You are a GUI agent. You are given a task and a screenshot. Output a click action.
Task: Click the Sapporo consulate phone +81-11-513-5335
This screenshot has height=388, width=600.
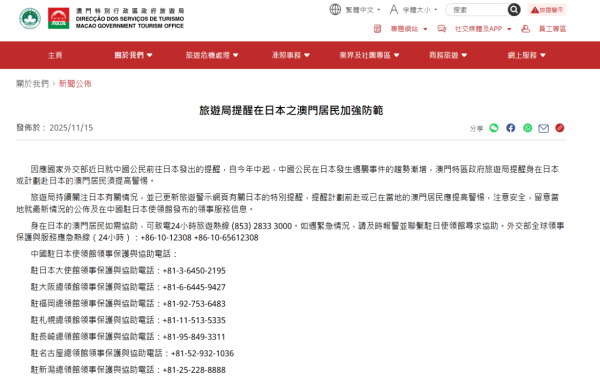point(194,320)
